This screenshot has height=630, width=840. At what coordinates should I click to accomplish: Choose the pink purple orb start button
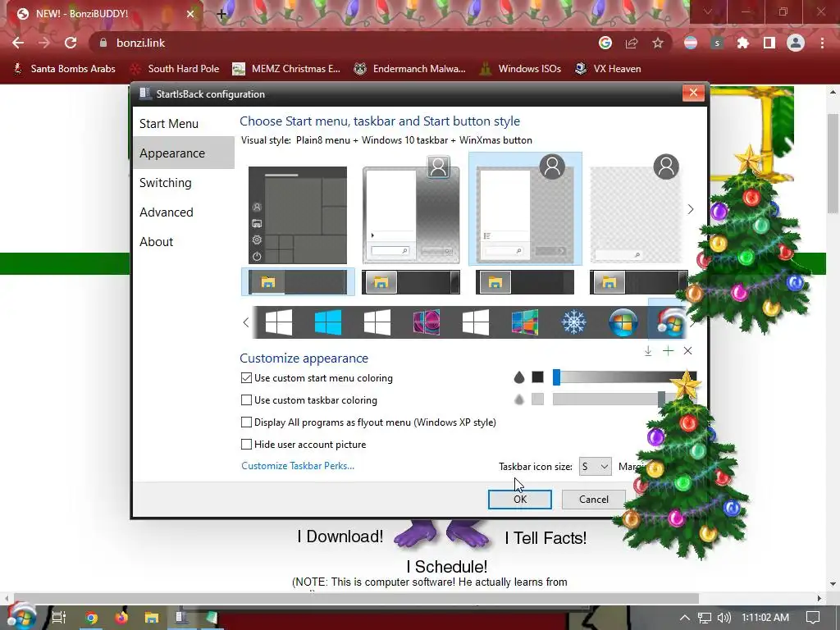point(427,322)
